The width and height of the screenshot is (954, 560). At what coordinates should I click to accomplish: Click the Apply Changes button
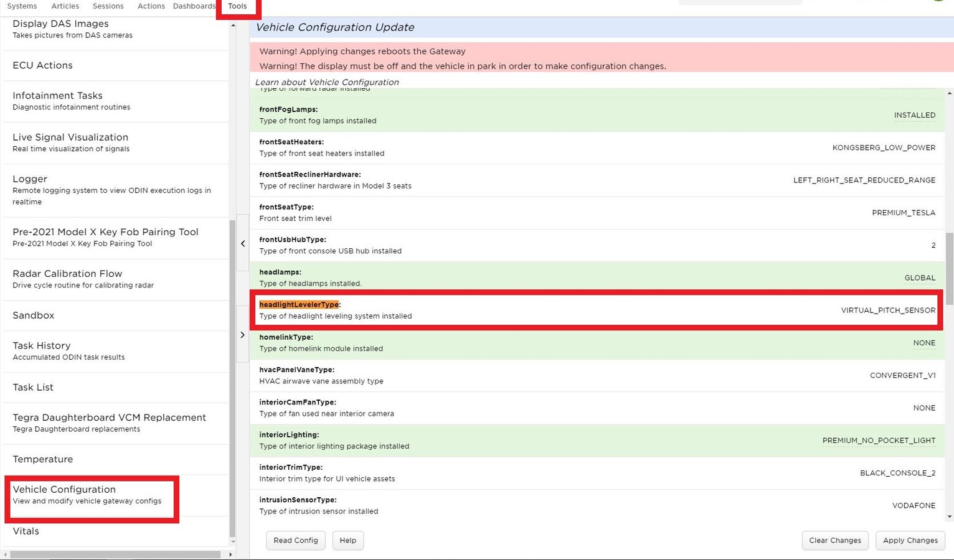tap(910, 540)
